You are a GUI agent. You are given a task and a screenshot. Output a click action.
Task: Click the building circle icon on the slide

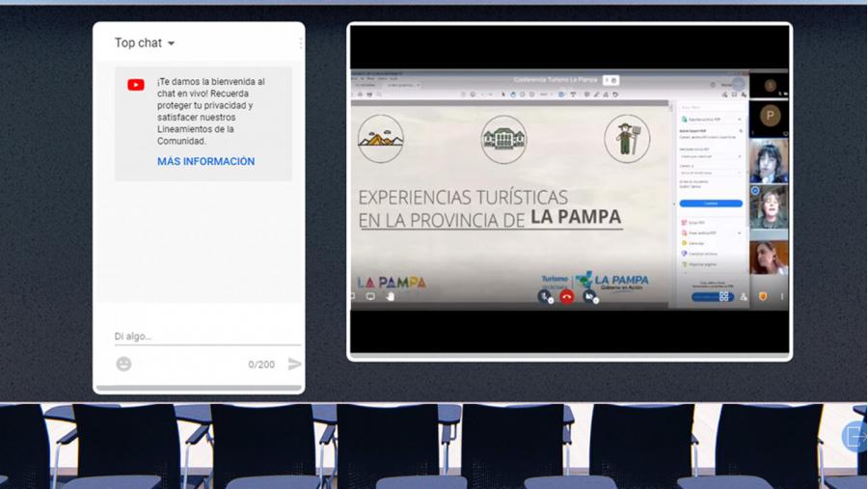pos(503,139)
